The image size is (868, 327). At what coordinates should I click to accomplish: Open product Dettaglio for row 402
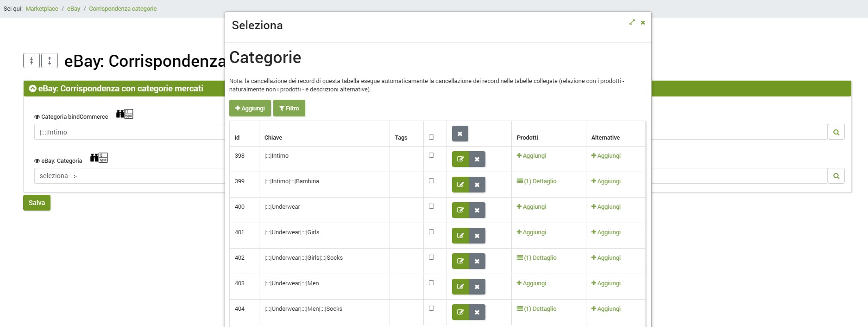[x=536, y=258]
